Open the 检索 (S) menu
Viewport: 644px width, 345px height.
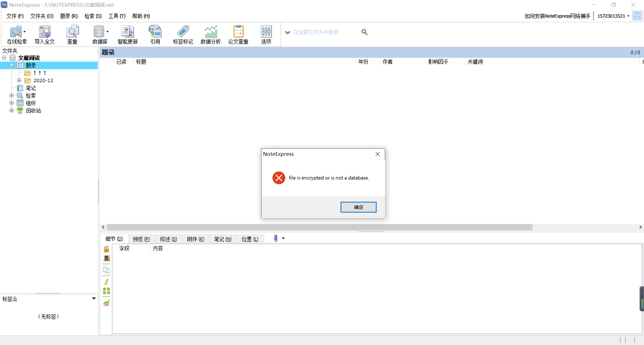pyautogui.click(x=93, y=16)
